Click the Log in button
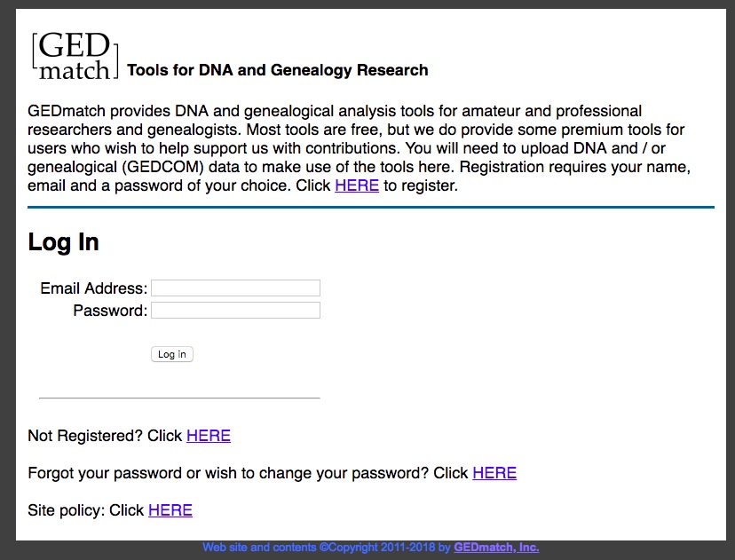Image resolution: width=735 pixels, height=560 pixels. point(172,354)
